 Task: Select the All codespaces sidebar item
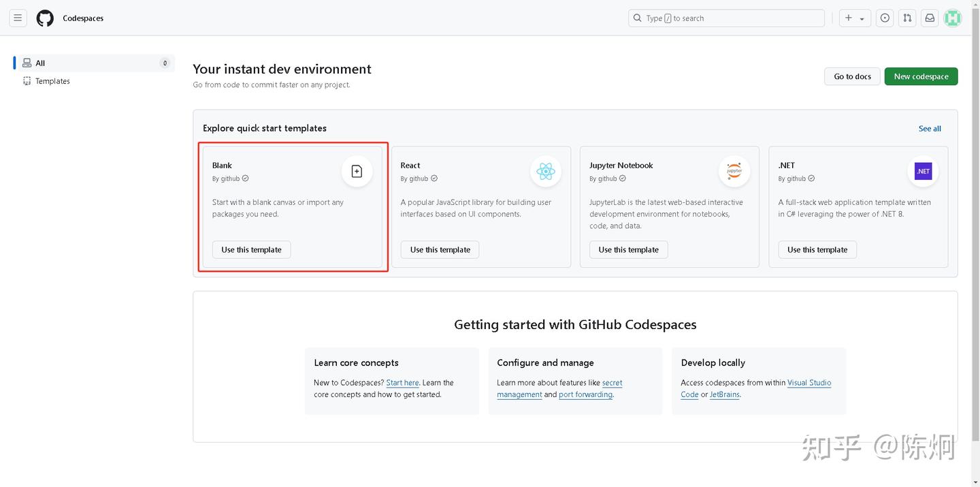coord(40,63)
